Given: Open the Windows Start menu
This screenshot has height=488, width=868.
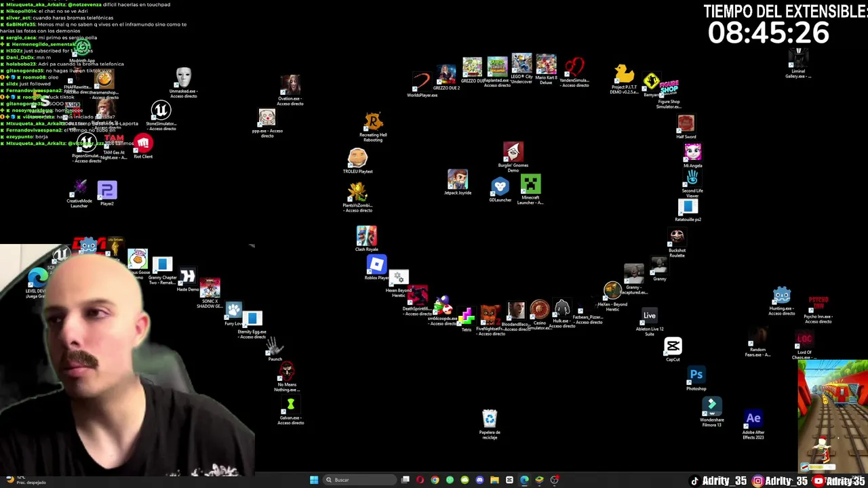Looking at the screenshot, I should click(x=314, y=480).
